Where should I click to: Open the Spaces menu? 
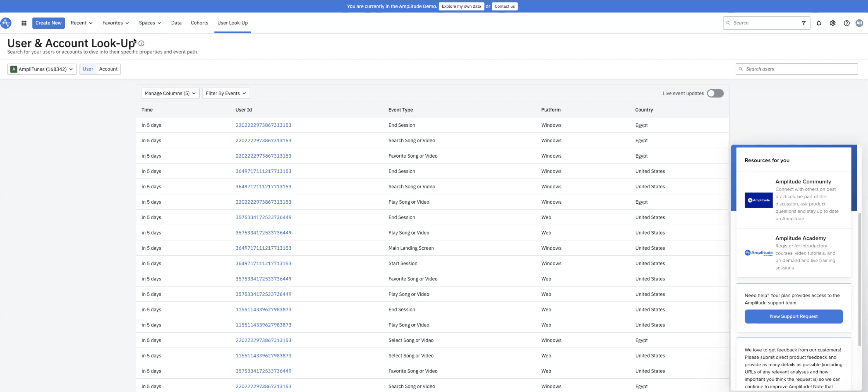tap(150, 23)
